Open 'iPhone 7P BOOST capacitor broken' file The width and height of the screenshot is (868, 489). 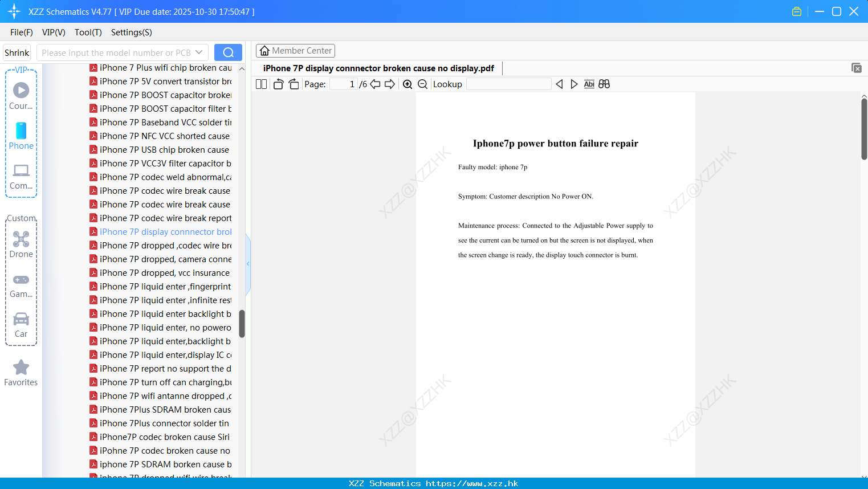tap(161, 95)
